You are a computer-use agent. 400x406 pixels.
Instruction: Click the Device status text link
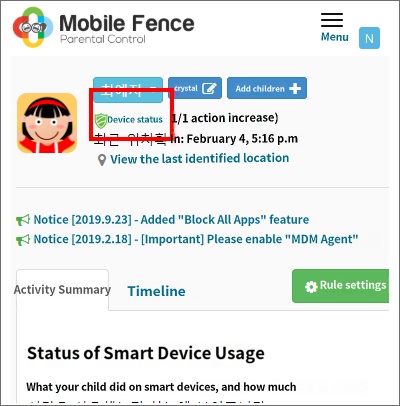tap(135, 120)
